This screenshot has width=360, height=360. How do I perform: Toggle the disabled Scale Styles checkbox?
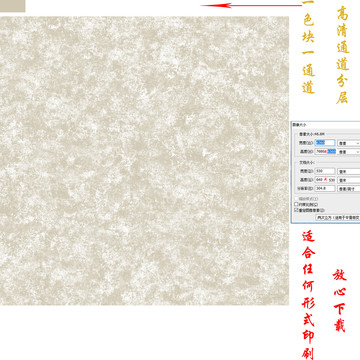pos(296,199)
